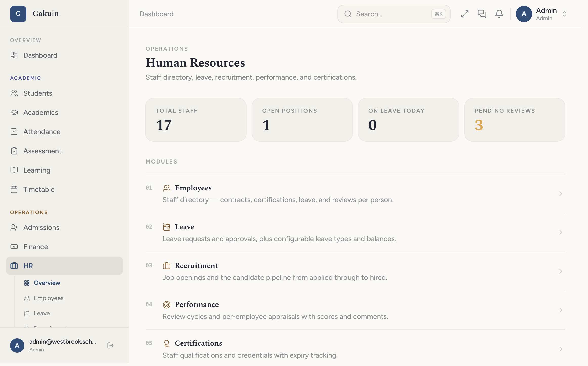Click the Pending Reviews card

[515, 120]
